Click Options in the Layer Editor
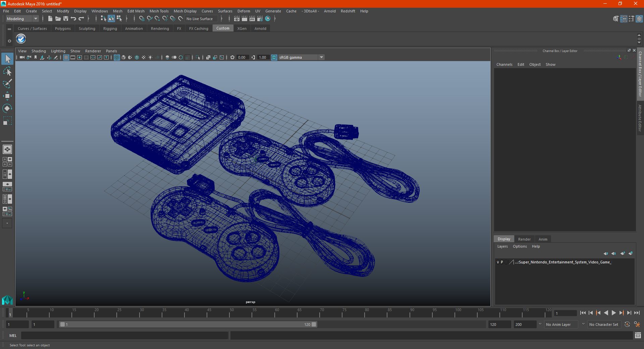644x349 pixels. click(520, 246)
